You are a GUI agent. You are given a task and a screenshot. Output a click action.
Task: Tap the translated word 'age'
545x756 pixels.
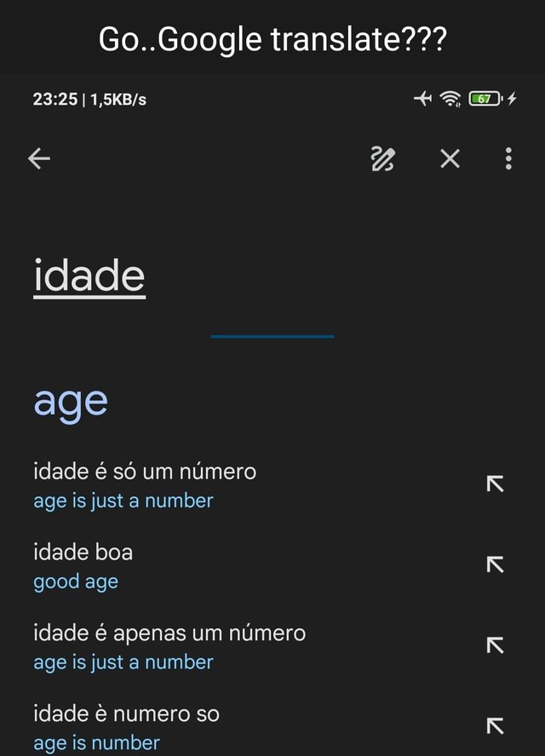click(x=69, y=401)
